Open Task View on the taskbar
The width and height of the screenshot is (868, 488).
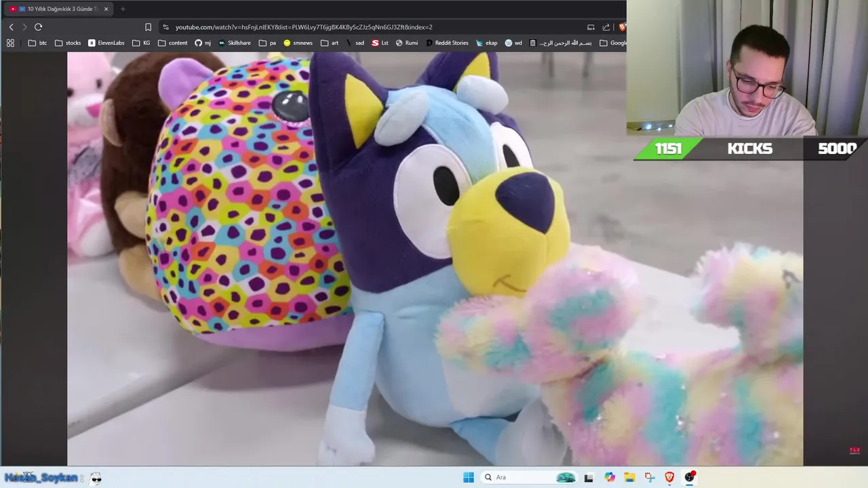[x=589, y=477]
